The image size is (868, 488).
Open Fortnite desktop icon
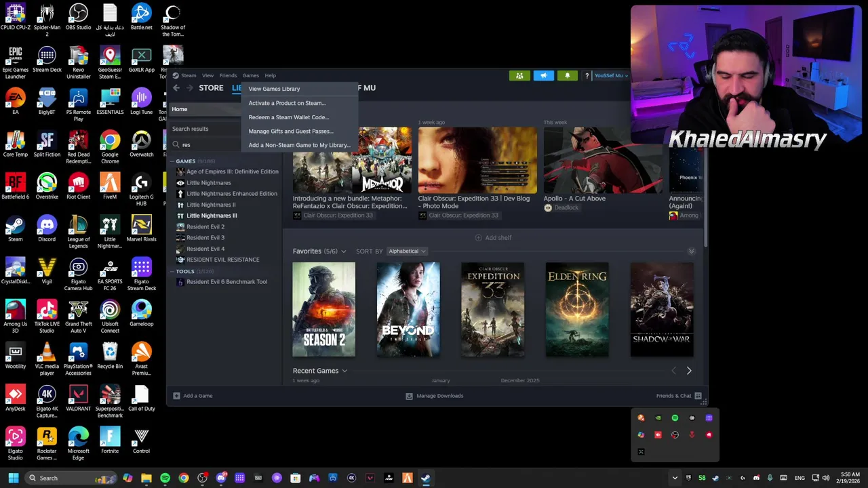click(x=110, y=440)
